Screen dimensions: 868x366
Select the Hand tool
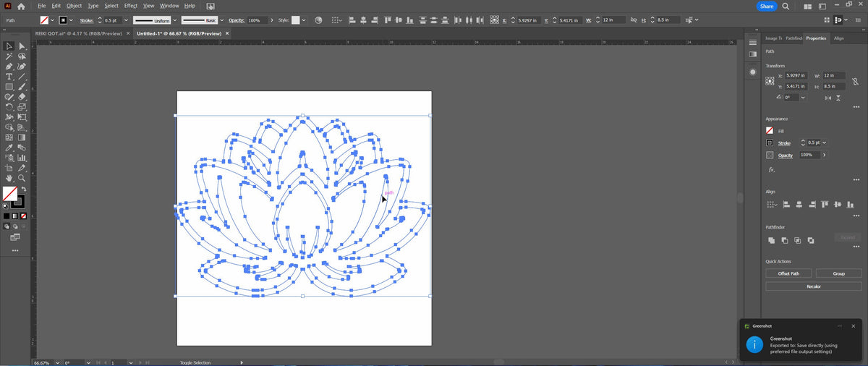[9, 178]
